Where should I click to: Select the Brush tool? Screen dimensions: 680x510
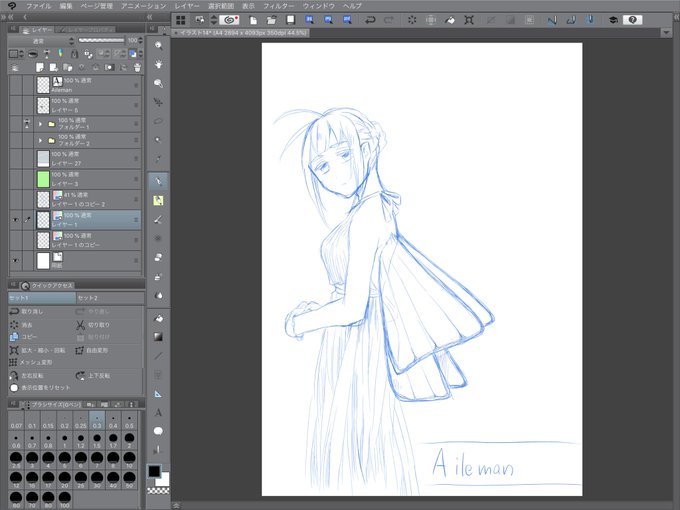click(x=158, y=219)
